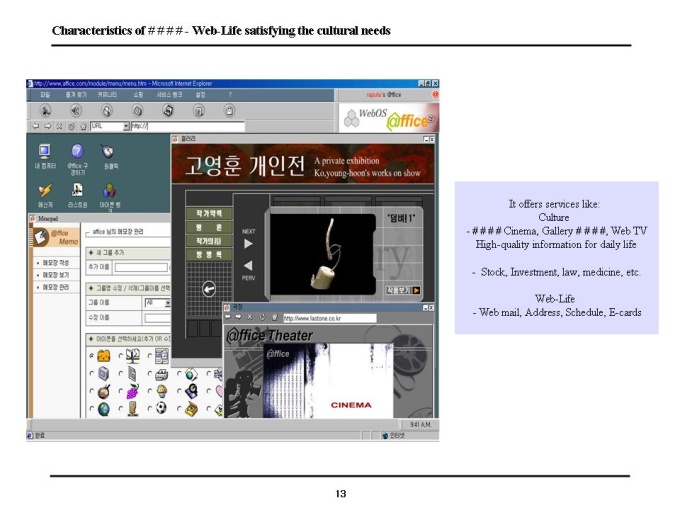Open the fourth Korean menu in menu bar
This screenshot has width=680, height=510.
tap(138, 95)
